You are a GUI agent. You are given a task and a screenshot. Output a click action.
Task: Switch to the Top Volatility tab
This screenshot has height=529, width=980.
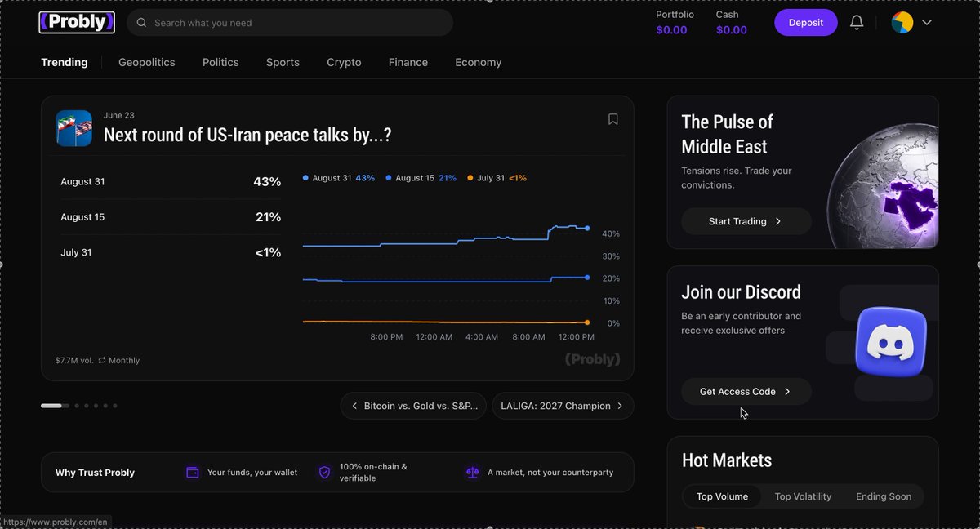pyautogui.click(x=803, y=496)
